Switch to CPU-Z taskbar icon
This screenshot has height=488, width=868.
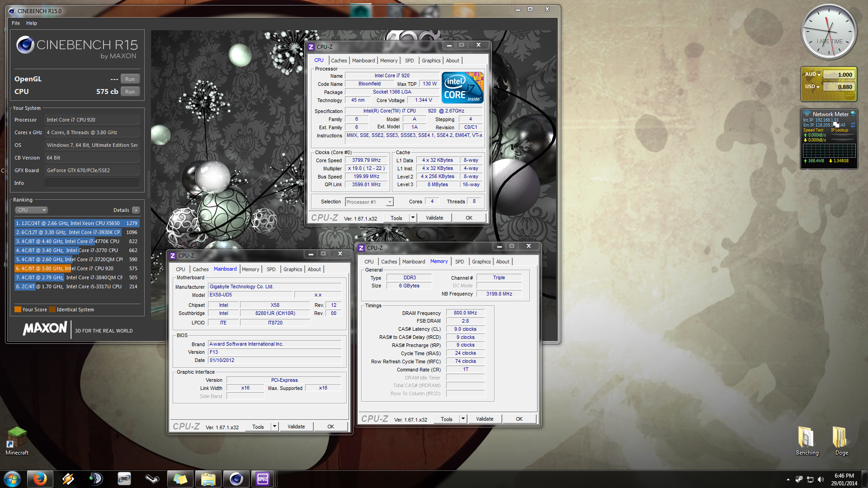pos(263,479)
